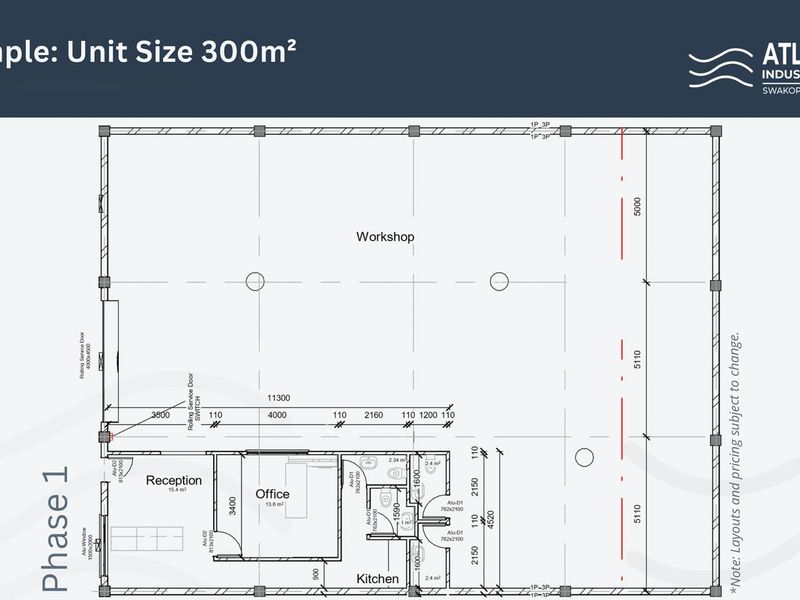Click the '15.4 m²' Reception area value
This screenshot has width=800, height=600.
point(177,490)
